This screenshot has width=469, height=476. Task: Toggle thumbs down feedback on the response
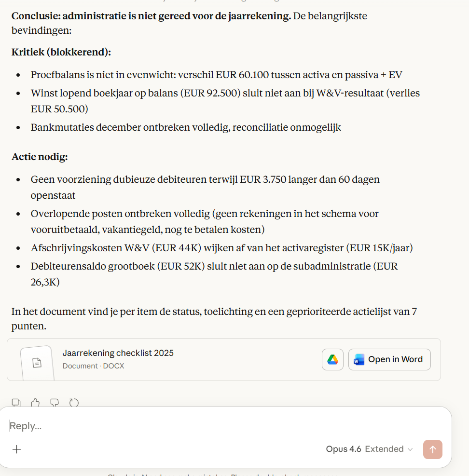[x=55, y=402]
